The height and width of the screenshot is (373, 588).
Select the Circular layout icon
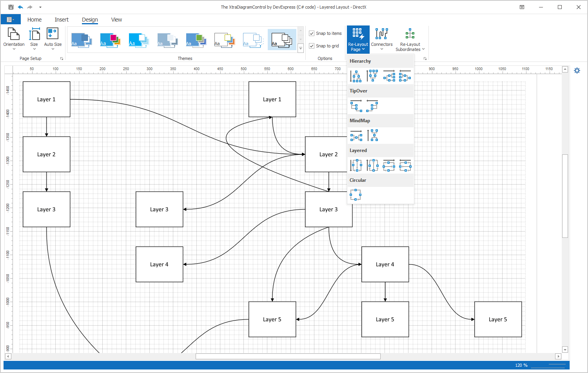[x=356, y=195]
